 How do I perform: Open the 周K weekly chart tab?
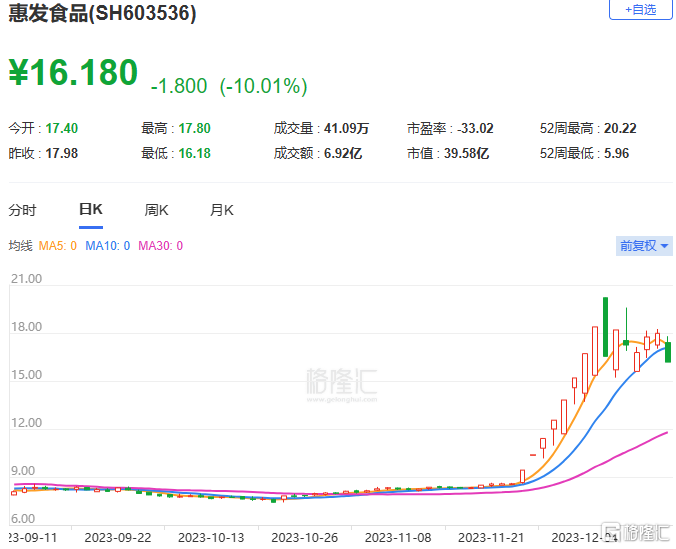tap(156, 210)
